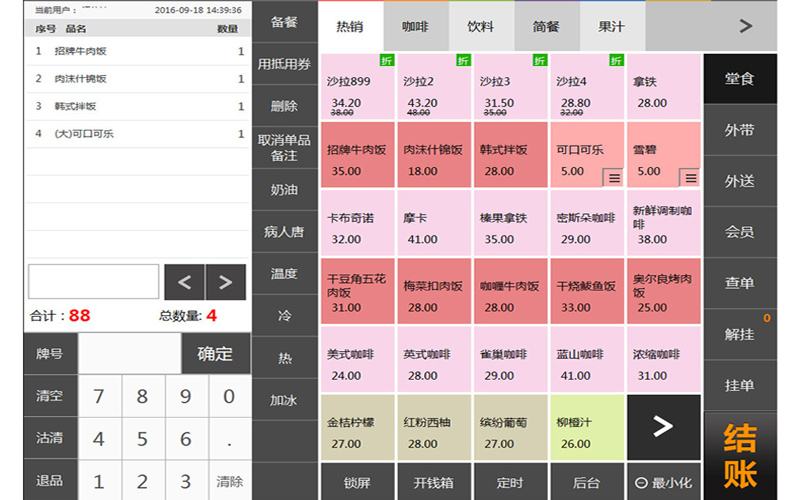The image size is (800, 500).
Task: Add 密斯朵咖啡 to order
Action: tap(587, 223)
